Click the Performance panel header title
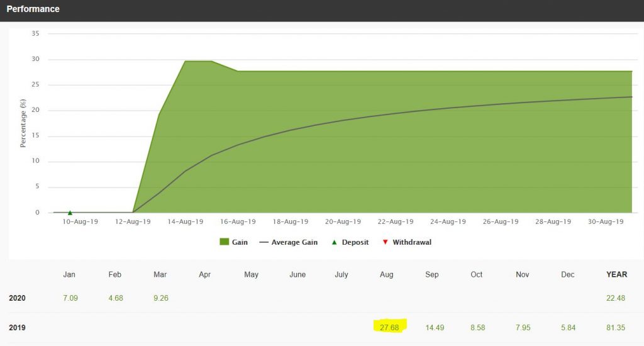The image size is (644, 346). click(33, 9)
